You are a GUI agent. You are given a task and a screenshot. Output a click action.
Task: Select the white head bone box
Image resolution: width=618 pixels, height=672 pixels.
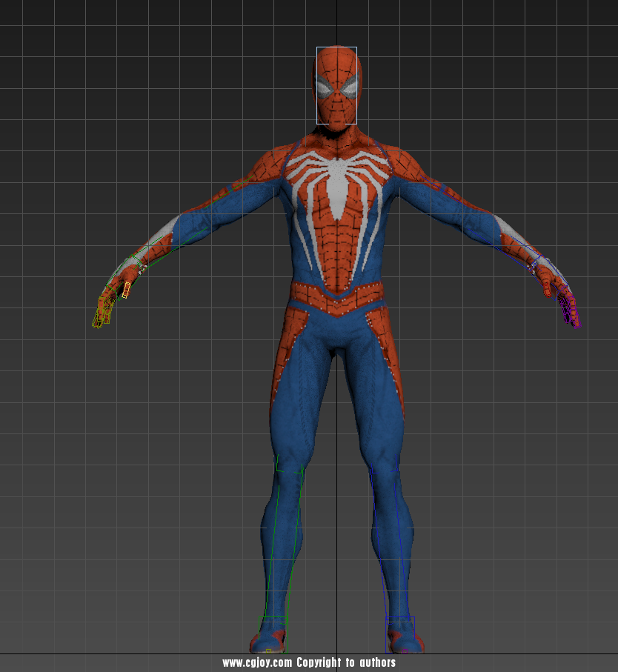point(336,85)
